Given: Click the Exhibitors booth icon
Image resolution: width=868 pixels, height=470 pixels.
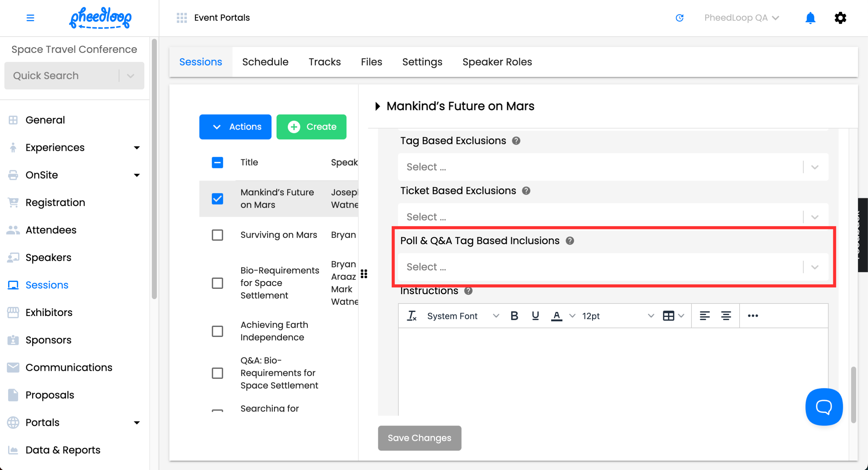Looking at the screenshot, I should click(13, 312).
